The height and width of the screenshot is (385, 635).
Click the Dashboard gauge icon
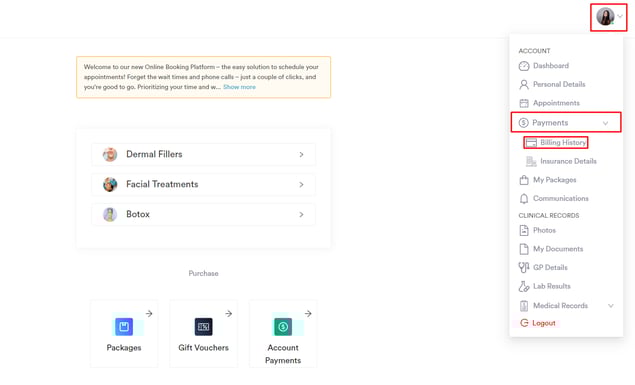(524, 66)
